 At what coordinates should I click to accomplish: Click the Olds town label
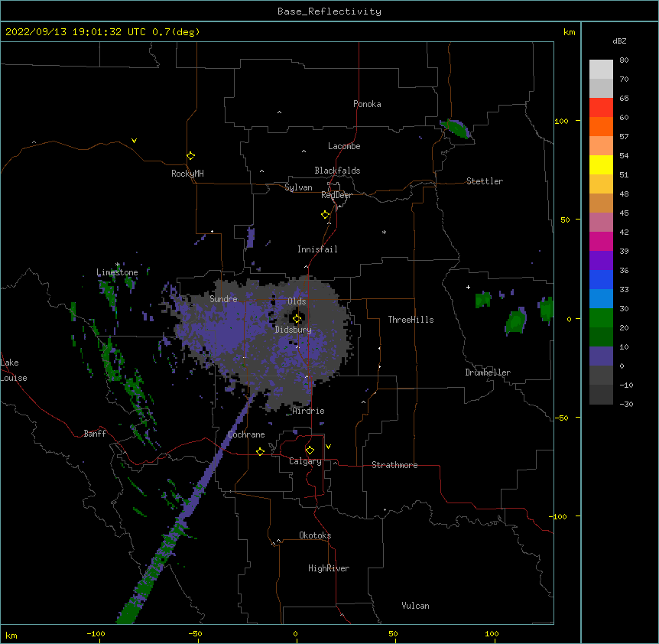click(x=297, y=301)
